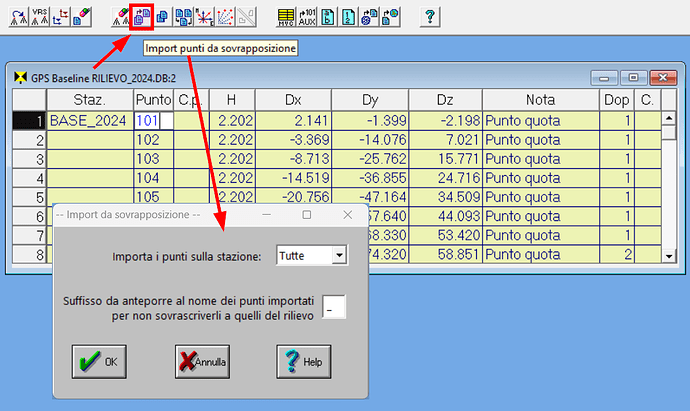This screenshot has width=690, height=411.
Task: Select the Dy column header
Action: [370, 100]
